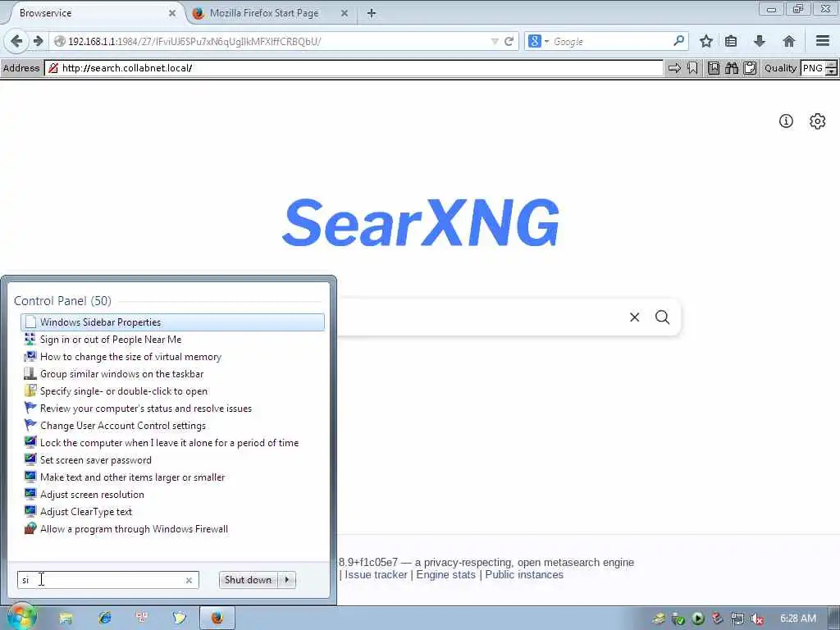Open Review your computer's status result
This screenshot has height=630, width=840.
click(172, 409)
